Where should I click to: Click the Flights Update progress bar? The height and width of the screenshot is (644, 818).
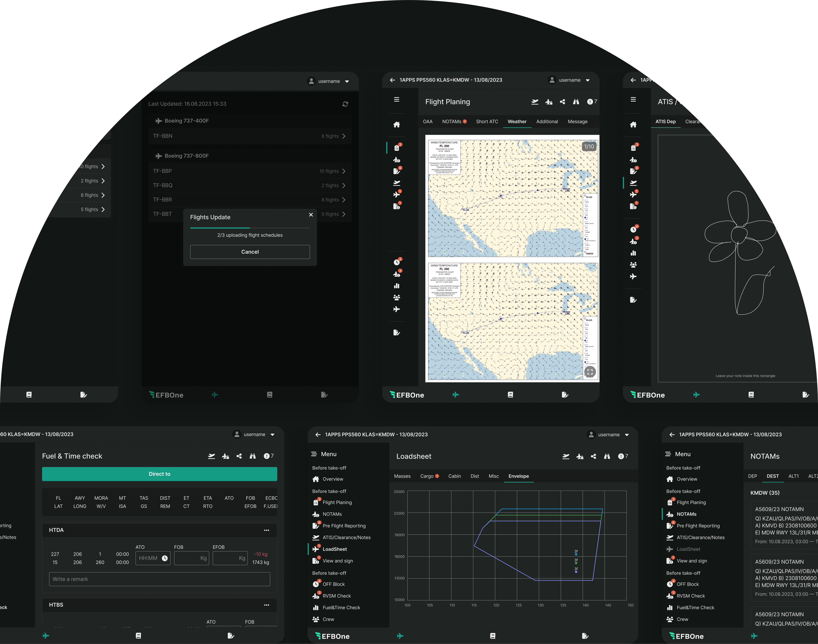tap(250, 228)
